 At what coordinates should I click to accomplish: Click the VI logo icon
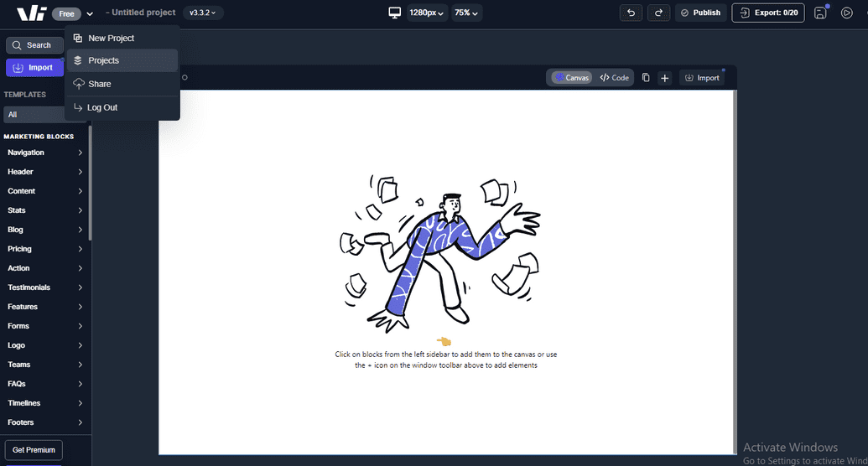(x=31, y=13)
